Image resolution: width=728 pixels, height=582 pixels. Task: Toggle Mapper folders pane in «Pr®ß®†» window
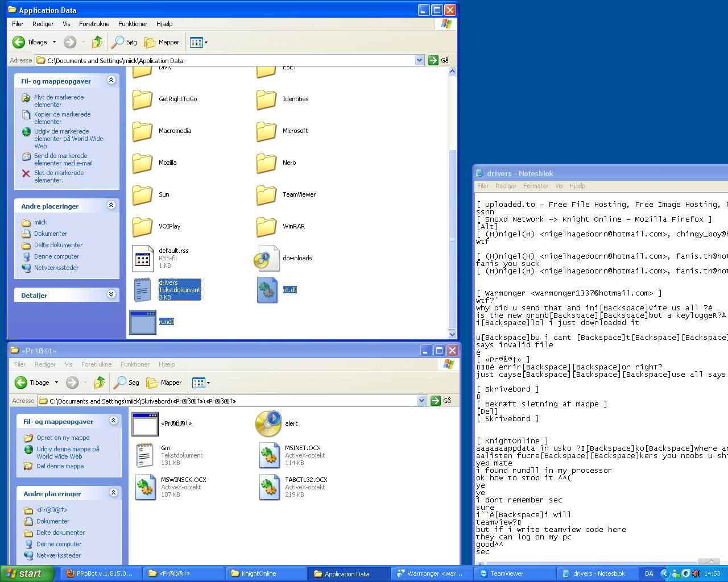(164, 383)
